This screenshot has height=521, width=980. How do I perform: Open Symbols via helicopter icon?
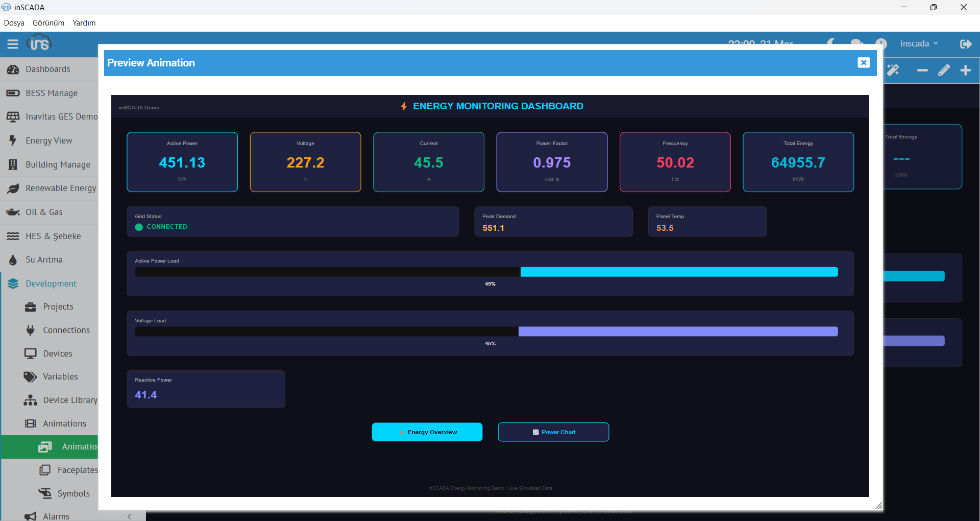click(45, 493)
